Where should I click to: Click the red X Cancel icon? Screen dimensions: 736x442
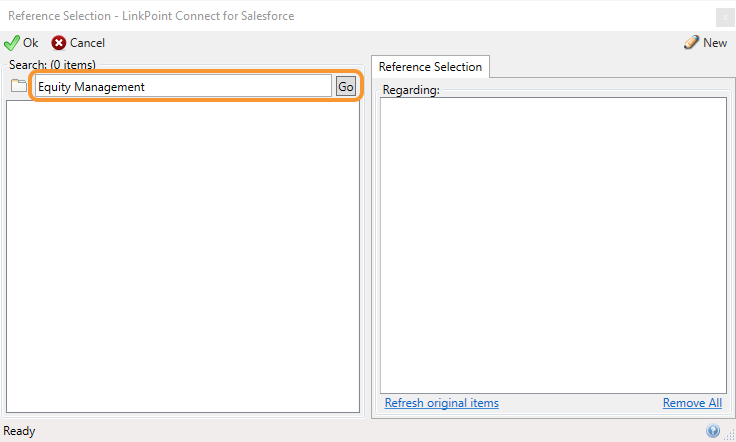coord(59,43)
